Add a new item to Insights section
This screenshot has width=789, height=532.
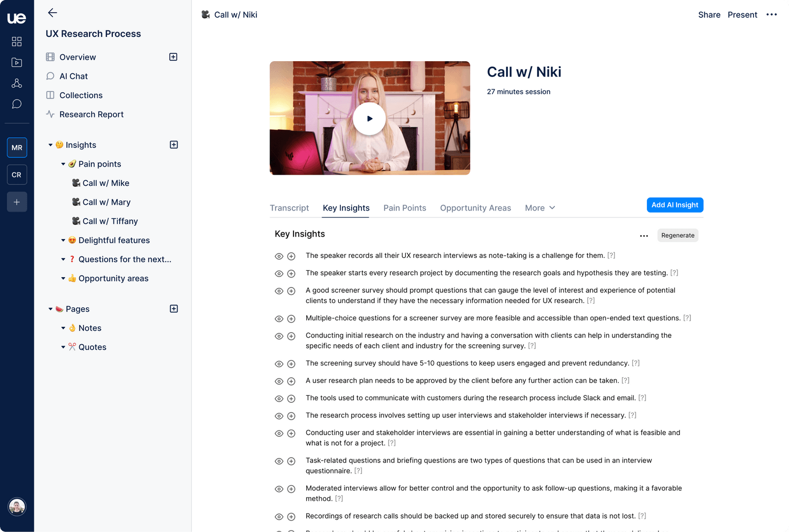[174, 144]
